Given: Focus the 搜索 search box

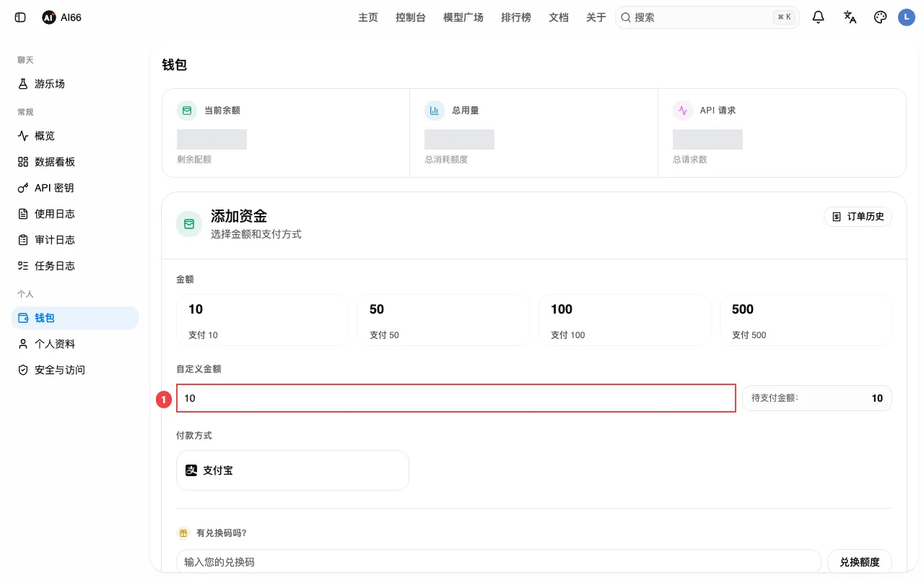Looking at the screenshot, I should click(x=707, y=17).
